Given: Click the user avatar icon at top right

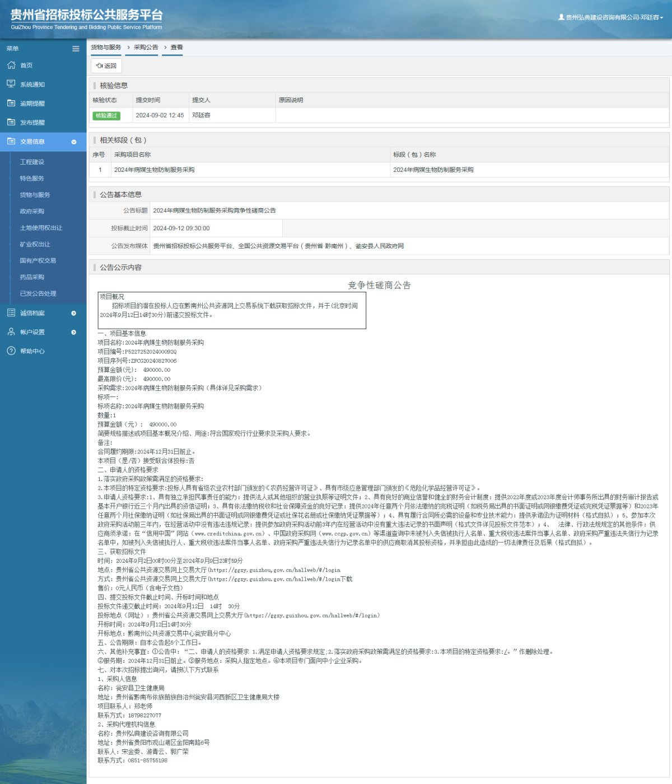Looking at the screenshot, I should pos(561,17).
